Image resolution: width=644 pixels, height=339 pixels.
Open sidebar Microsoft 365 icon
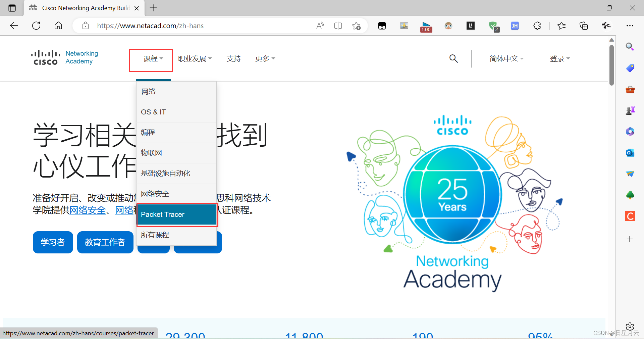[x=630, y=131]
